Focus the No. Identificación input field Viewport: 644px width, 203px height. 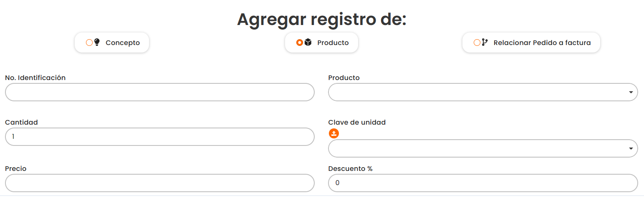(x=159, y=92)
